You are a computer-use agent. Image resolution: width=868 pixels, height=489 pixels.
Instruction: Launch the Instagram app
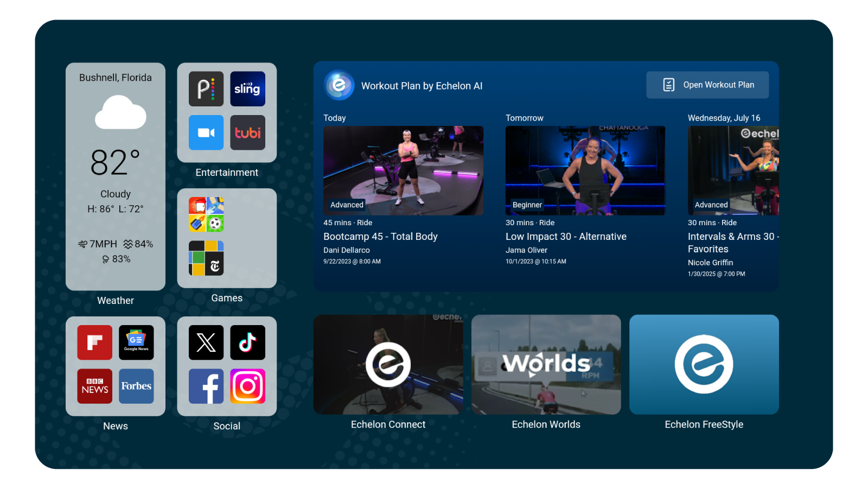tap(248, 386)
